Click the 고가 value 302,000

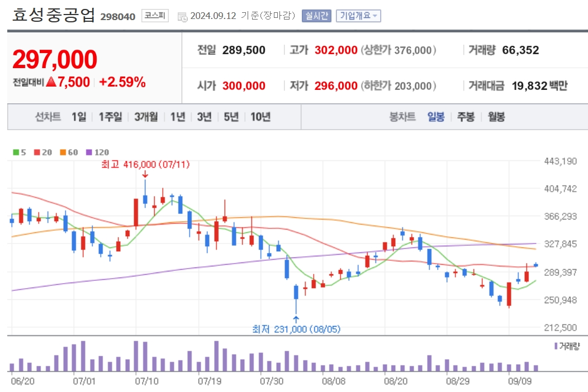tap(336, 50)
